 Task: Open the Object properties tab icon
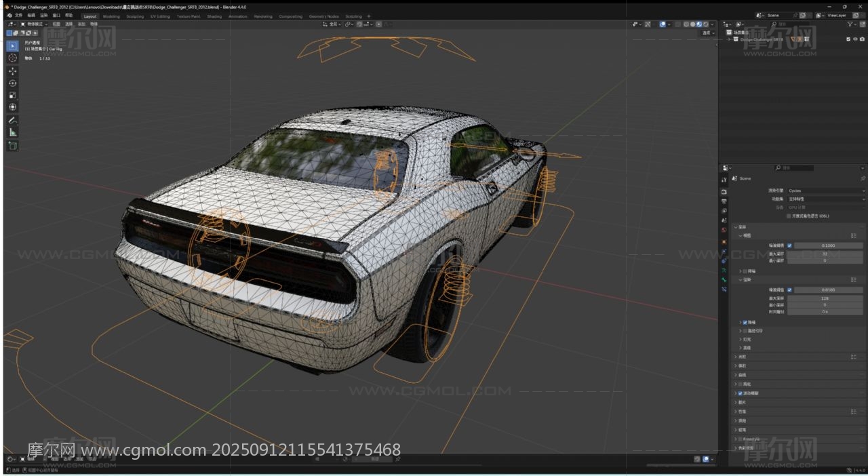[x=724, y=241]
